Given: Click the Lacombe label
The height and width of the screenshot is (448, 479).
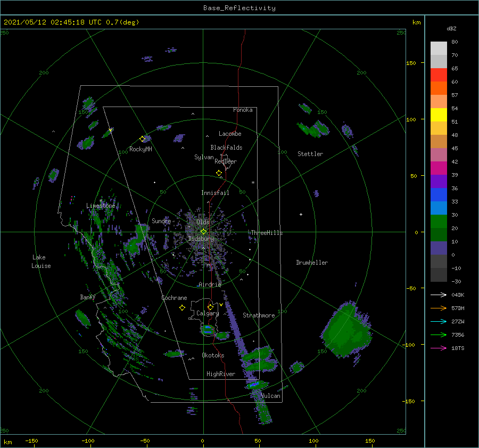Looking at the screenshot, I should click(x=230, y=134).
